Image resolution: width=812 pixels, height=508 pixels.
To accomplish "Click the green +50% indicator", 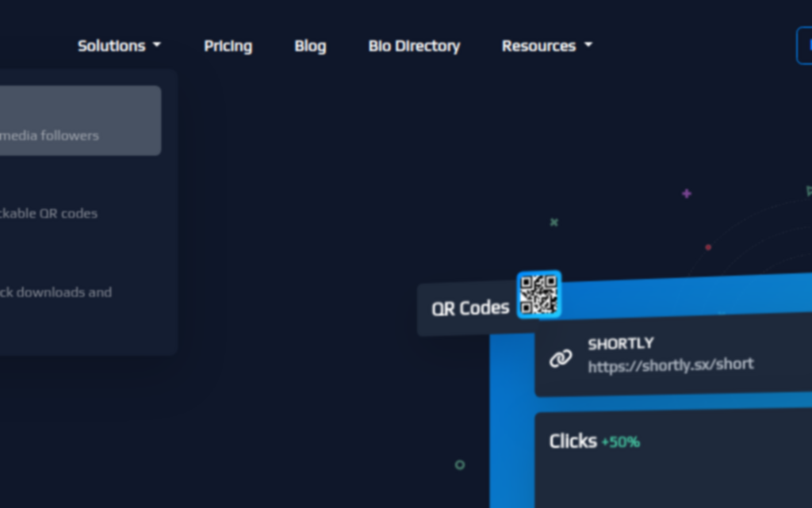I will coord(620,442).
